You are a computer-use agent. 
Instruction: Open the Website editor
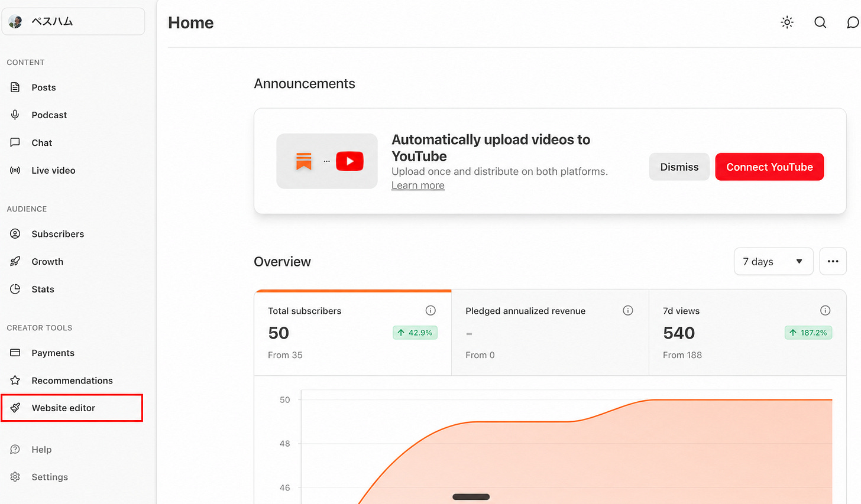click(72, 408)
